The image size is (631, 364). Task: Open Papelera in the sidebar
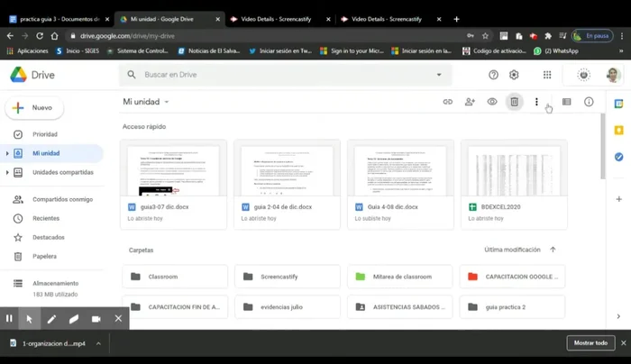coord(44,256)
